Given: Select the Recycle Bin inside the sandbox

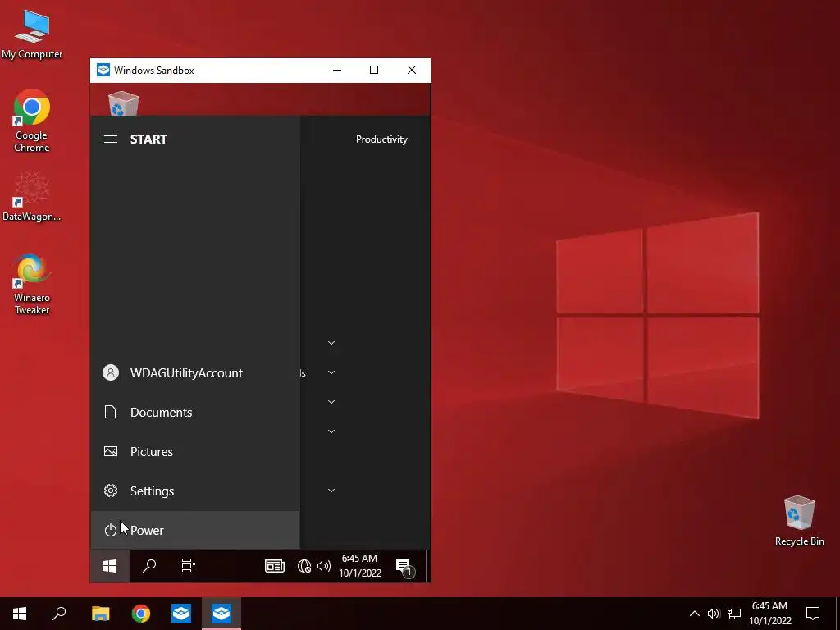Looking at the screenshot, I should pos(124,103).
